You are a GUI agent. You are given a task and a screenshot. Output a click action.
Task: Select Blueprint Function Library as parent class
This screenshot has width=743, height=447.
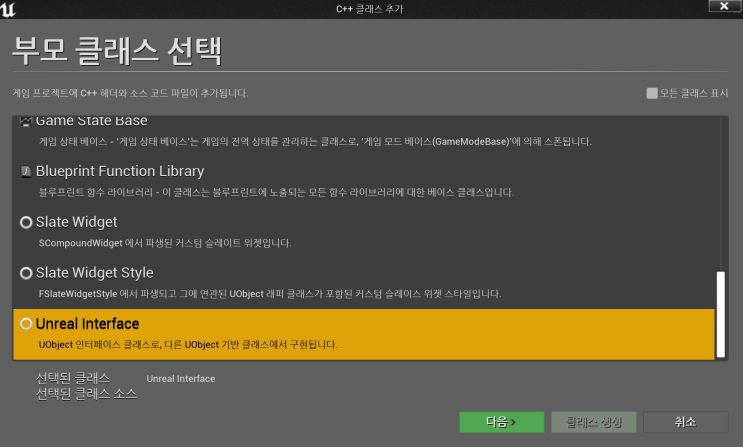click(x=364, y=181)
